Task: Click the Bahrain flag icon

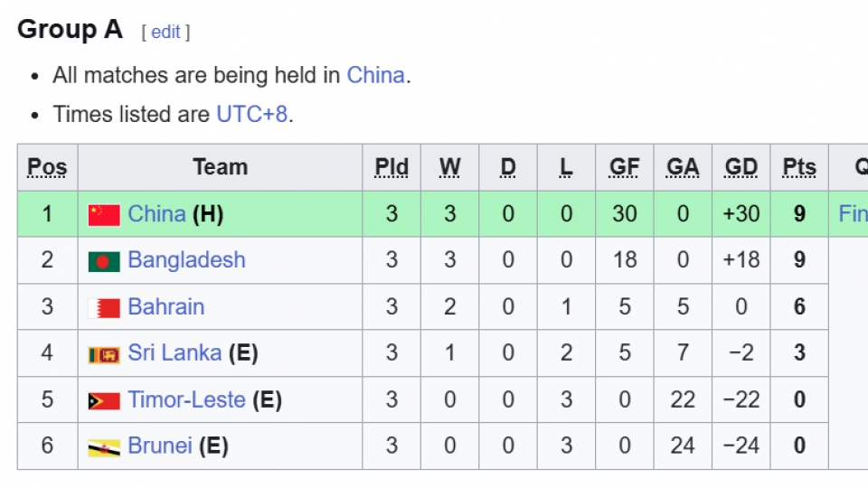Action: pos(104,308)
